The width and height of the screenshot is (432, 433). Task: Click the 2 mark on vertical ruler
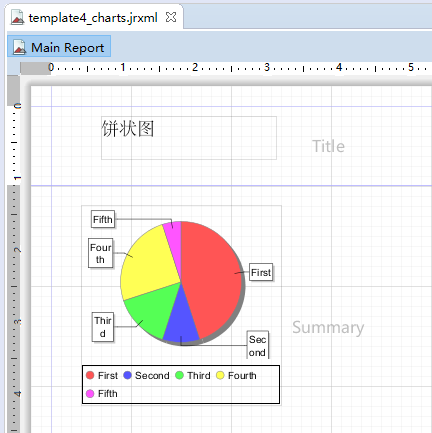click(17, 250)
